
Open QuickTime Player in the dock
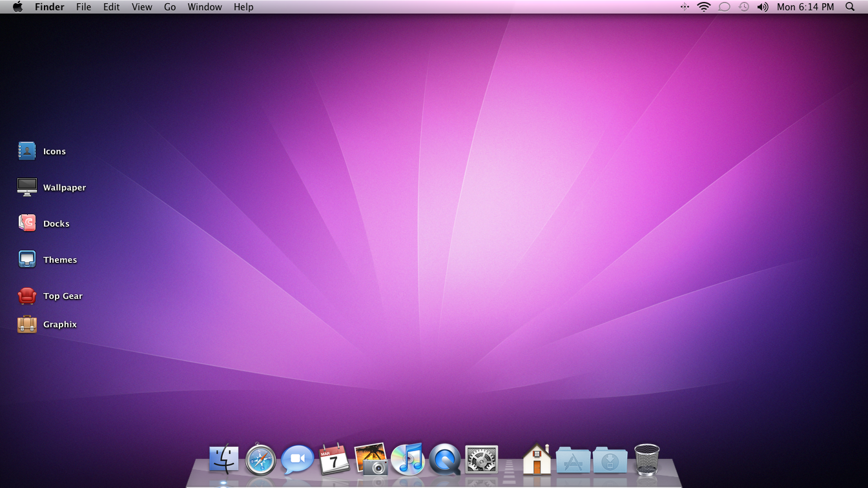[445, 460]
